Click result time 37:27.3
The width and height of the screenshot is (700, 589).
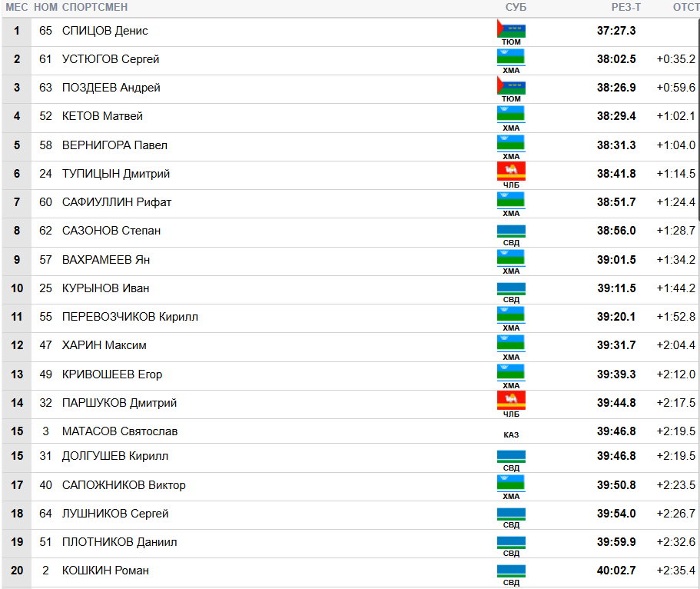click(x=616, y=31)
